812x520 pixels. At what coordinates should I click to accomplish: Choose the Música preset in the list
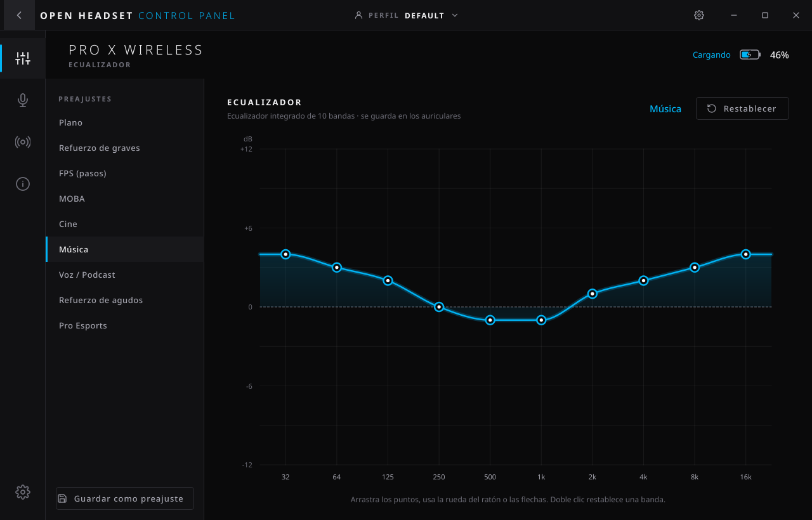coord(125,249)
